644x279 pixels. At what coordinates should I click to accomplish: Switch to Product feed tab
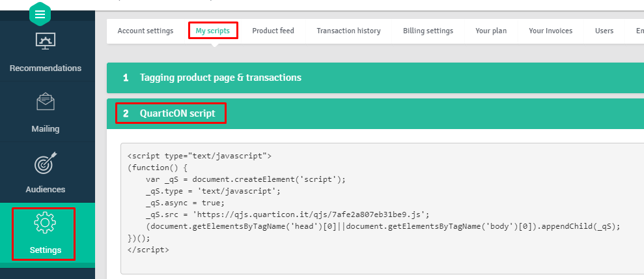pos(273,31)
